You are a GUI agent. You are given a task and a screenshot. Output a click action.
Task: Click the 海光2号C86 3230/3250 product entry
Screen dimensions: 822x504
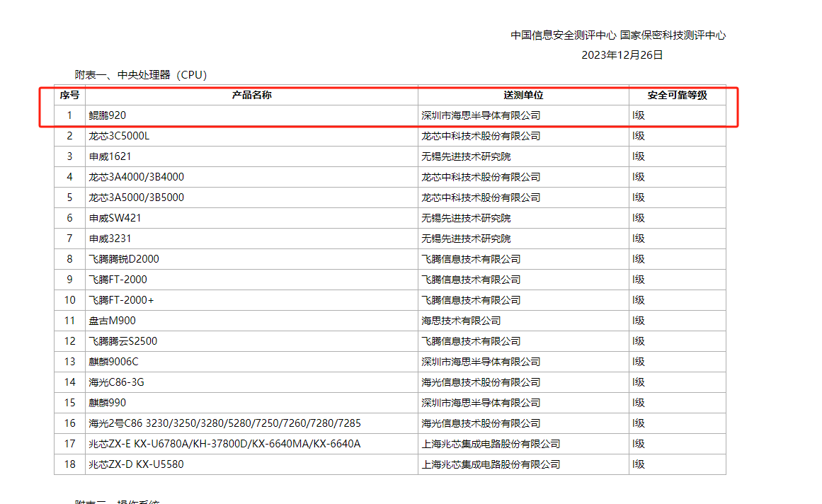[225, 423]
